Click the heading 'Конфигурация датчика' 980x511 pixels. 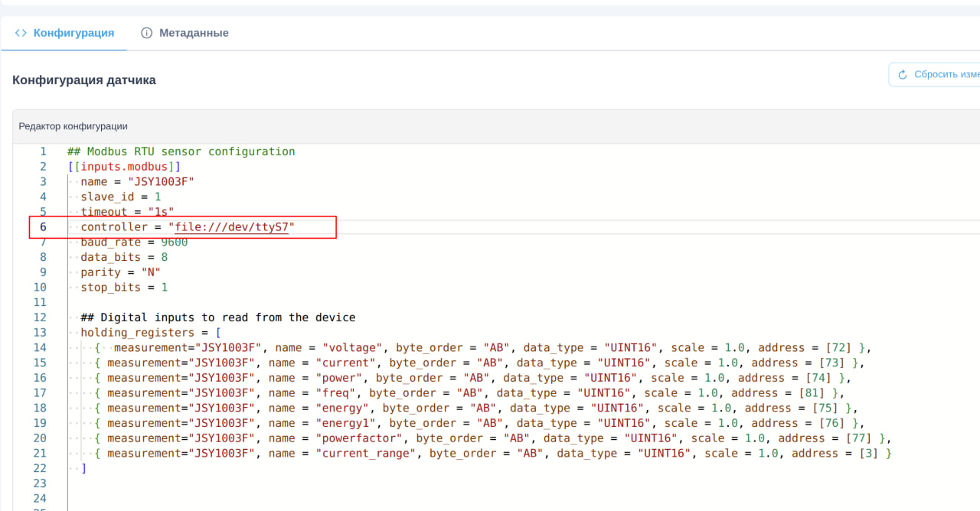tap(84, 80)
